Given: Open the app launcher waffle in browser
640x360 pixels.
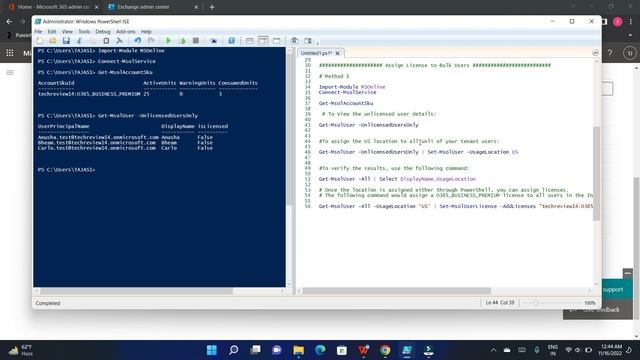Looking at the screenshot, I should pos(10,53).
